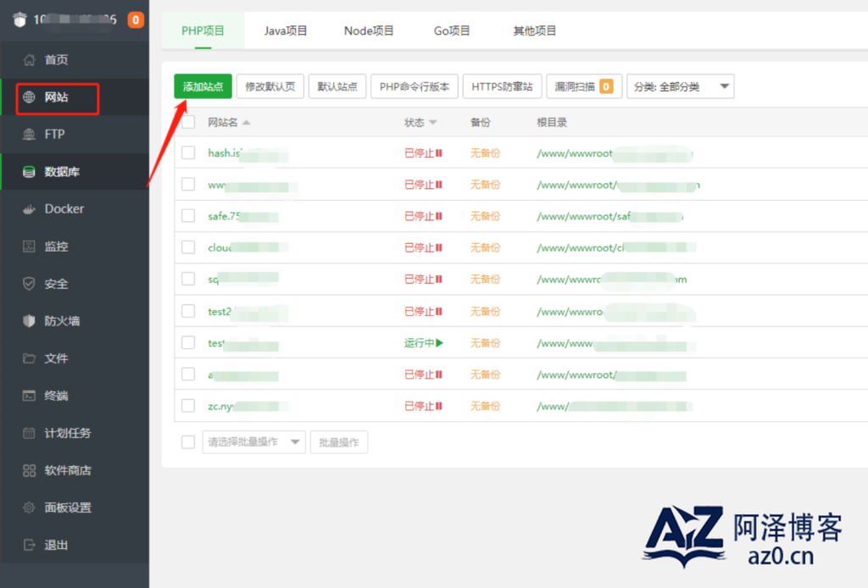Click the PHP命令行版本 button
This screenshot has width=868, height=588.
pos(414,86)
